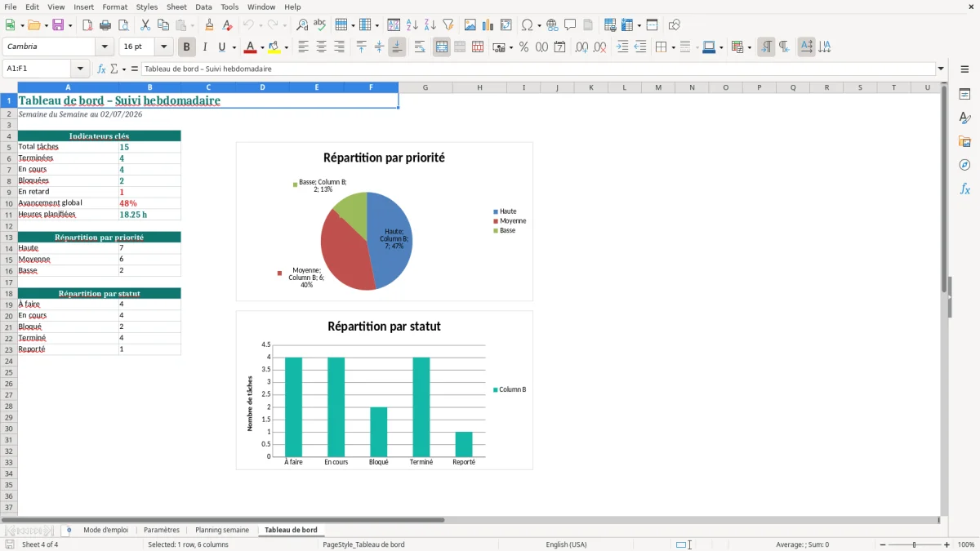Screen dimensions: 980x551
Task: Open the sidebar Navigator deck
Action: [964, 166]
